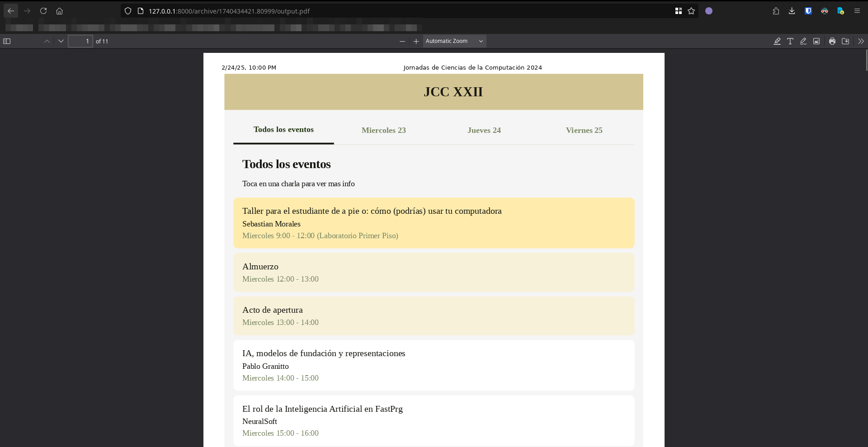Click the purple circle toolbar icon
The width and height of the screenshot is (868, 447).
709,11
